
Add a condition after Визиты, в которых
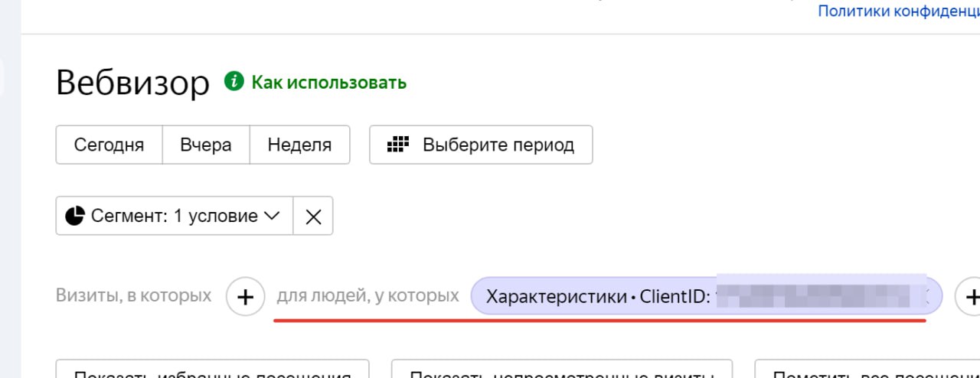coord(245,297)
